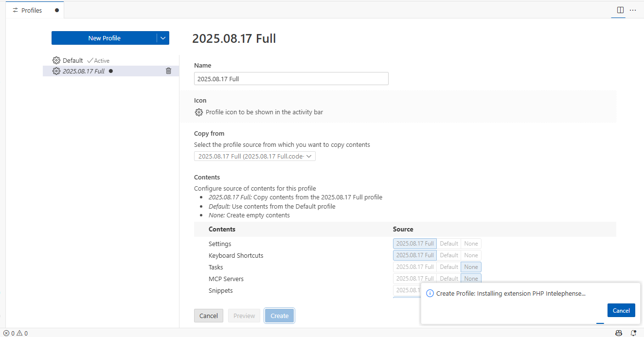
Task: Set Tasks source to 2025.08.17 Full
Action: click(414, 267)
